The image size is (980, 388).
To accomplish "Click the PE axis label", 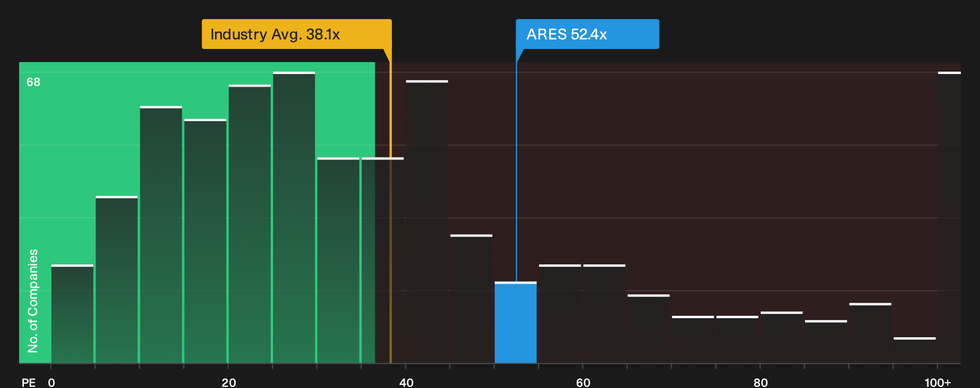I will pyautogui.click(x=29, y=382).
